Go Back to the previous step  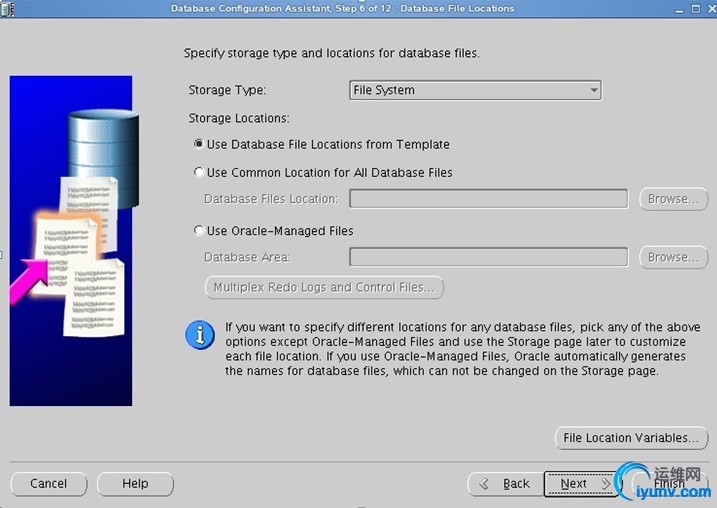[x=505, y=484]
